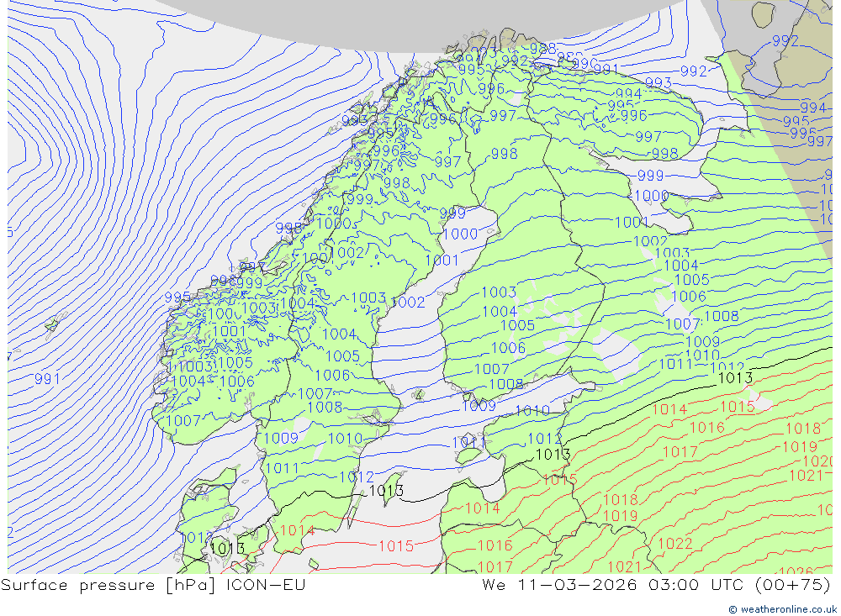Screen dimensions: 841x616
Task: Click the 991 isobar label over the ocean
Action: click(x=48, y=379)
